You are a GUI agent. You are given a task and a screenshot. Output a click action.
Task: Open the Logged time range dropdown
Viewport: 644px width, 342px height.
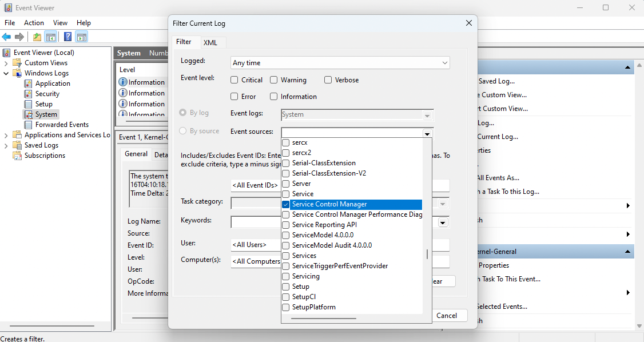(x=445, y=63)
